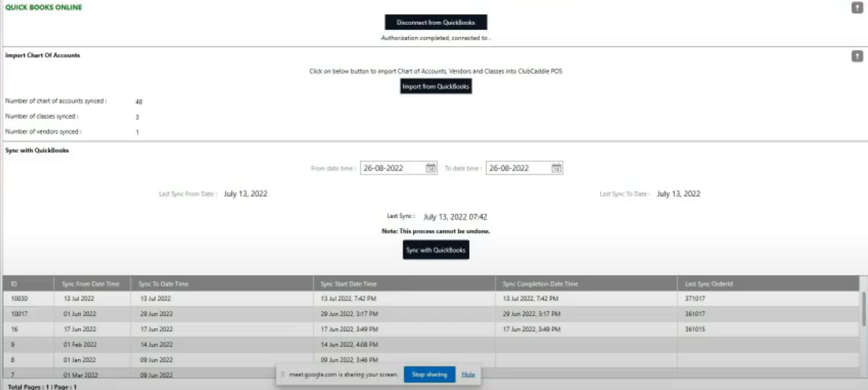Image resolution: width=868 pixels, height=390 pixels.
Task: Hide the screen sharing notification
Action: pos(468,375)
